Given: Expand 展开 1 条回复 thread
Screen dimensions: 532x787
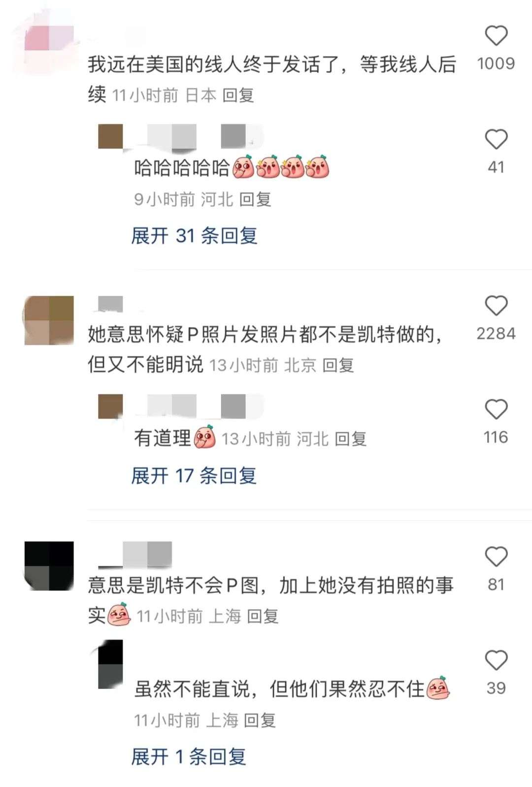Looking at the screenshot, I should click(188, 756).
